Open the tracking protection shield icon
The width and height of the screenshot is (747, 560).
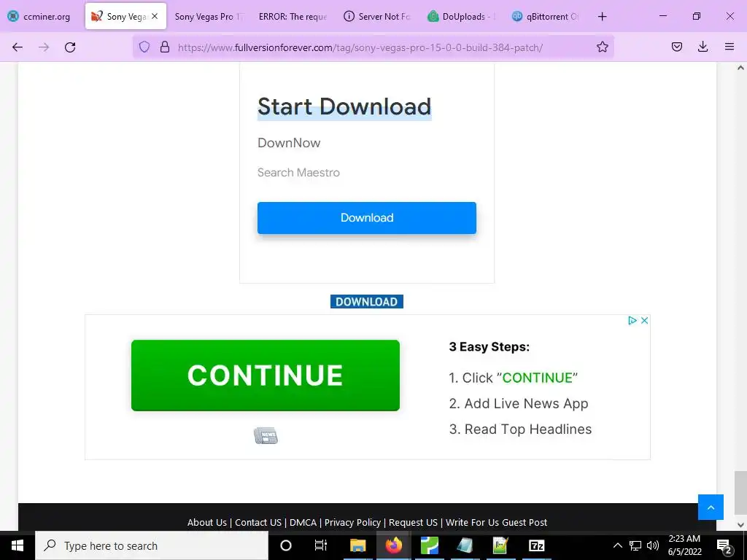coord(144,47)
